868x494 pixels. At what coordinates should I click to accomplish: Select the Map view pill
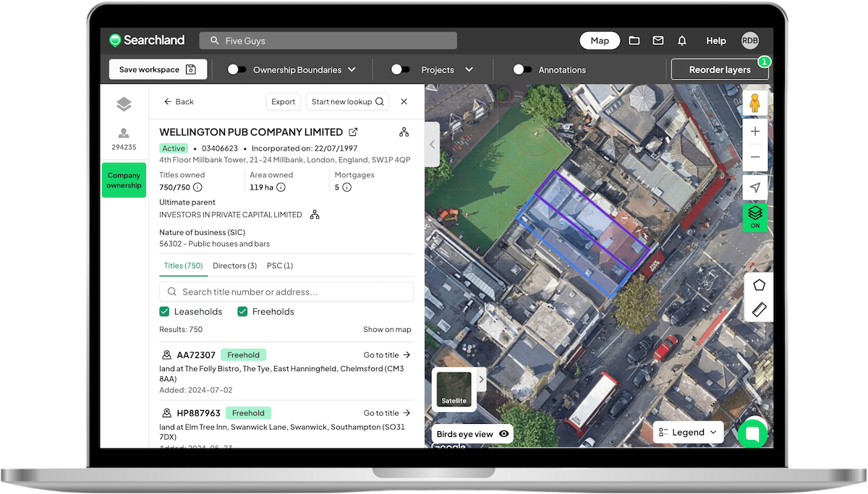(600, 41)
